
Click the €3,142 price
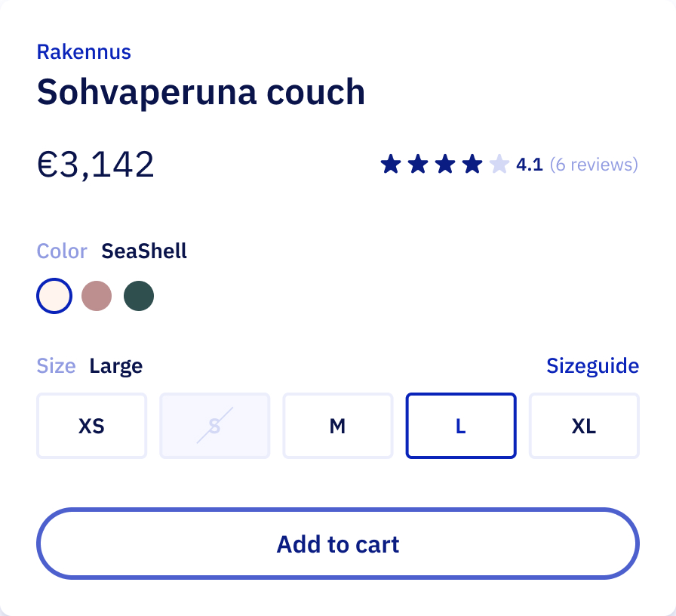(x=95, y=165)
